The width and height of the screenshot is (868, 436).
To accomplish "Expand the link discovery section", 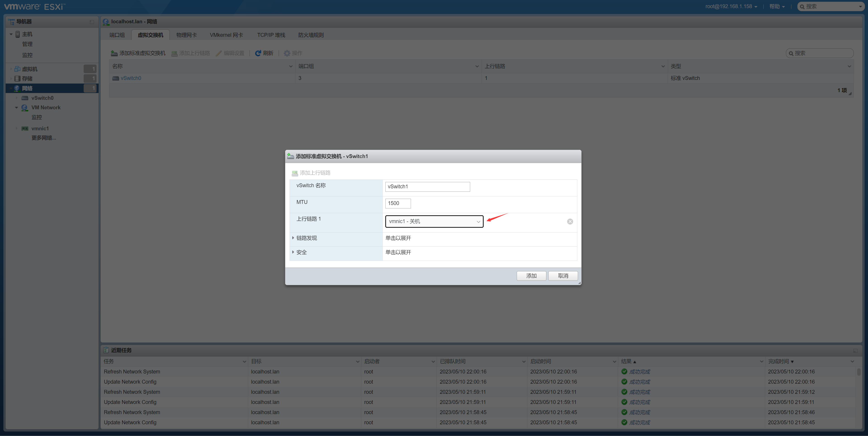I will click(x=293, y=238).
